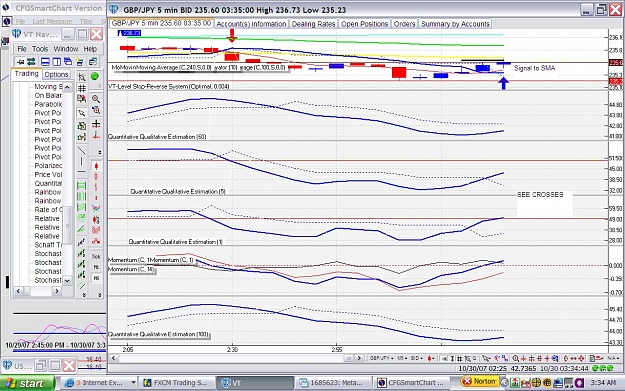Click the indicator list vertical scrollbar down arrow

pos(67,280)
